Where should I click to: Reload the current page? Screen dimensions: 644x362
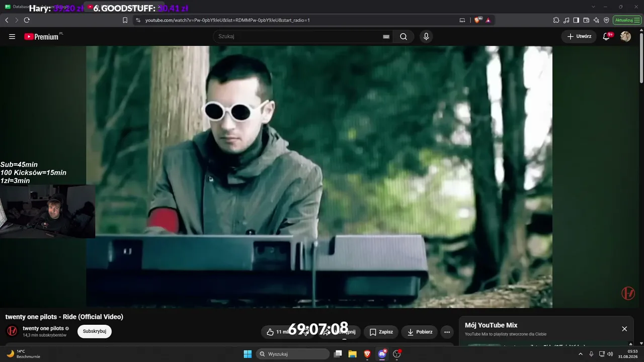click(27, 20)
